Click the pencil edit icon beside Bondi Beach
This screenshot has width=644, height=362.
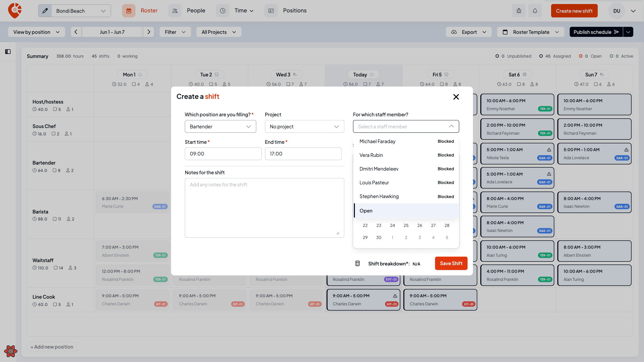click(x=45, y=11)
